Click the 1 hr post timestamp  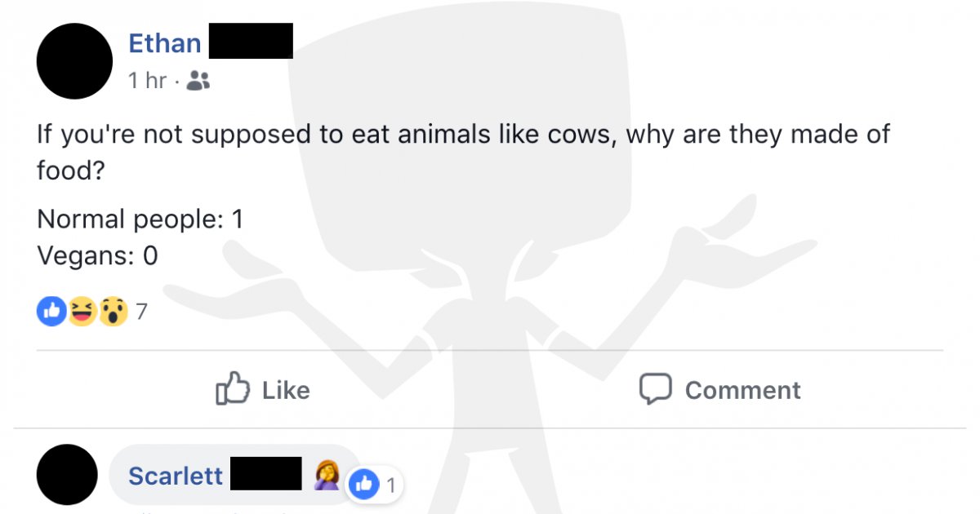(x=147, y=81)
